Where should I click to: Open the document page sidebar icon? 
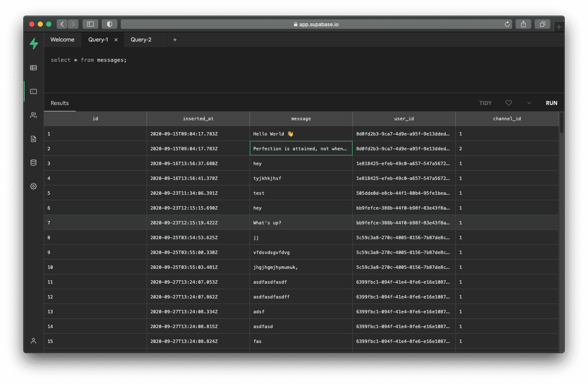[x=33, y=139]
